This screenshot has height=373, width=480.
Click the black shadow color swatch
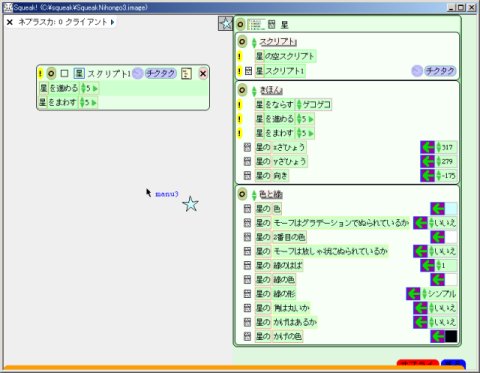[x=451, y=336]
